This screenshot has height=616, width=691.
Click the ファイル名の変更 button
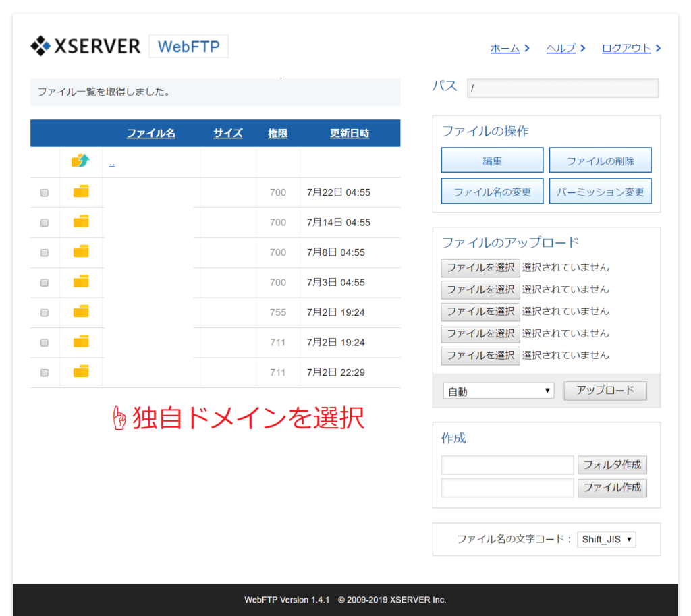point(492,191)
